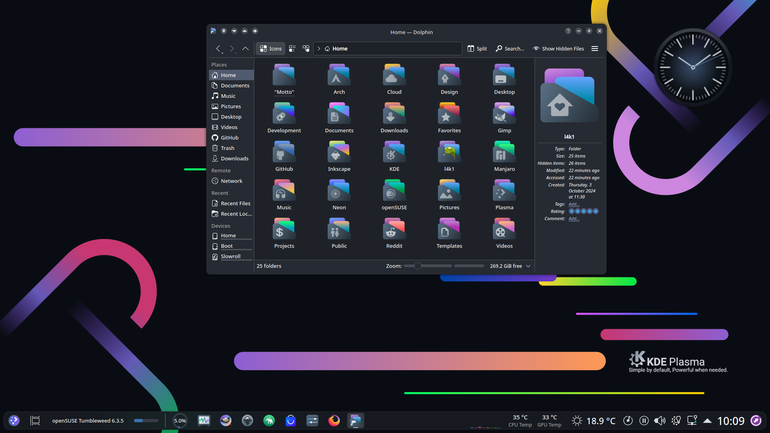This screenshot has height=433, width=770.
Task: Select the Manjaro folder icon
Action: click(504, 153)
